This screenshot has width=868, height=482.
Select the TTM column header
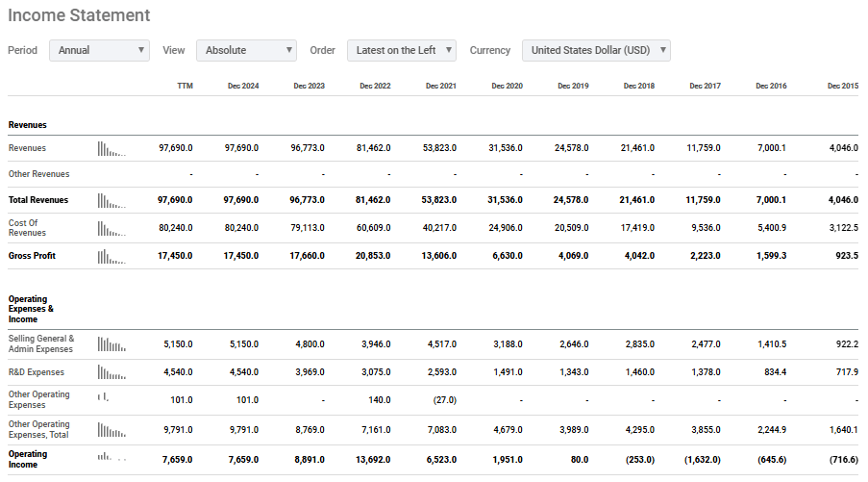pyautogui.click(x=185, y=86)
